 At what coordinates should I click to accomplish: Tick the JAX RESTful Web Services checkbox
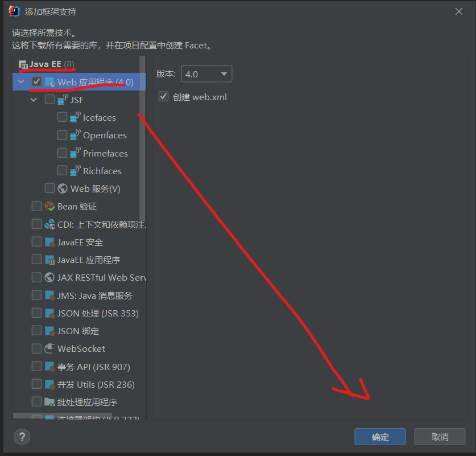point(36,277)
